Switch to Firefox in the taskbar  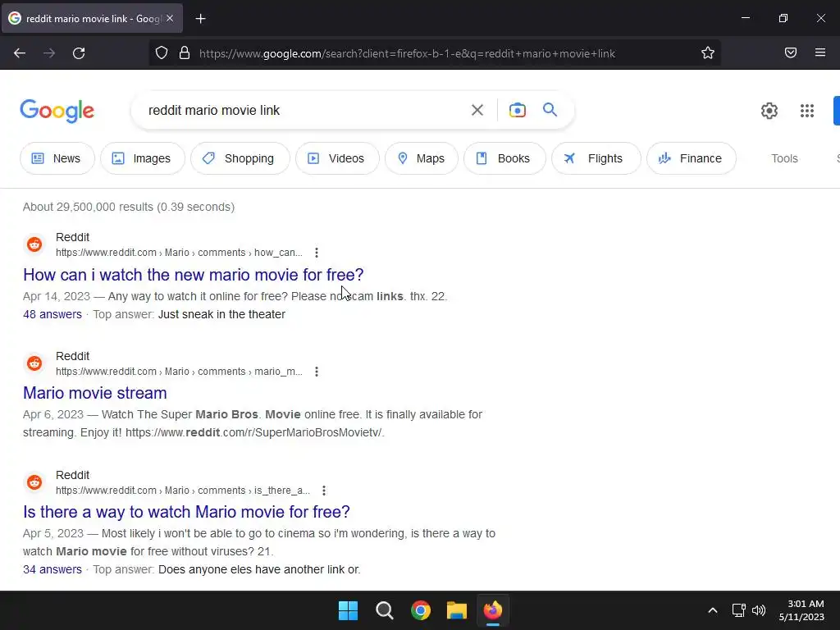point(493,610)
